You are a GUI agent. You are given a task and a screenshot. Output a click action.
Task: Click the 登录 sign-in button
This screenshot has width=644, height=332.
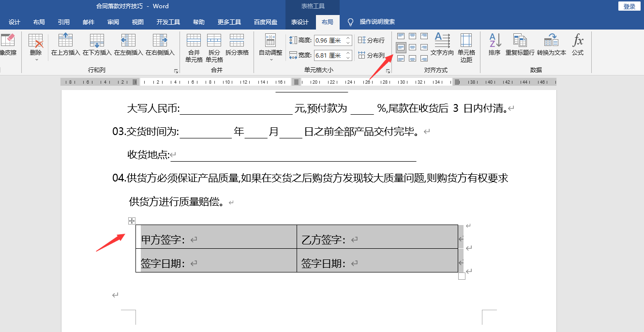(x=629, y=6)
